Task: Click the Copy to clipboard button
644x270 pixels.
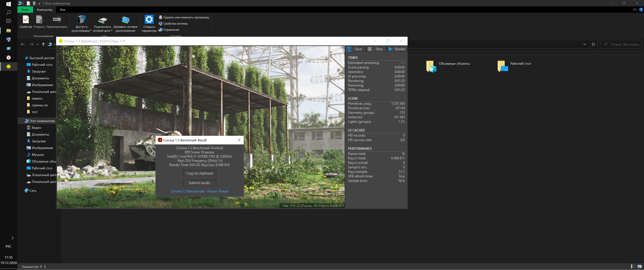Action: pyautogui.click(x=199, y=173)
